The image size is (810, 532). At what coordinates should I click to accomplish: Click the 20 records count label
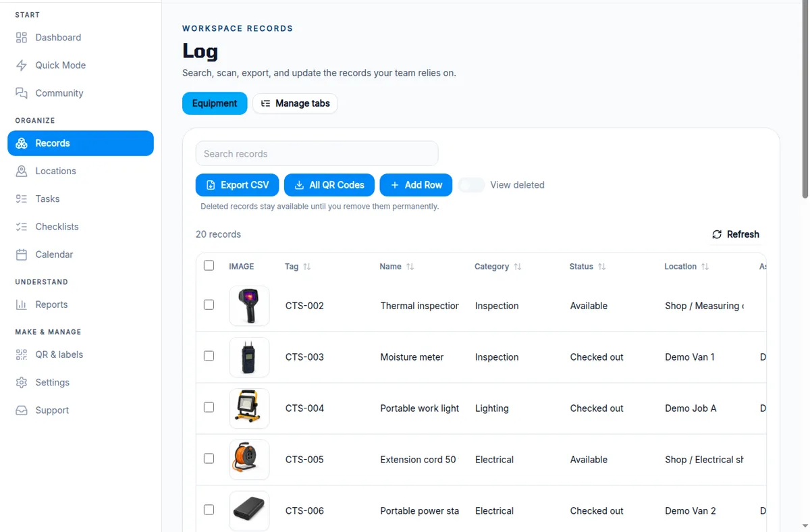[x=218, y=234]
